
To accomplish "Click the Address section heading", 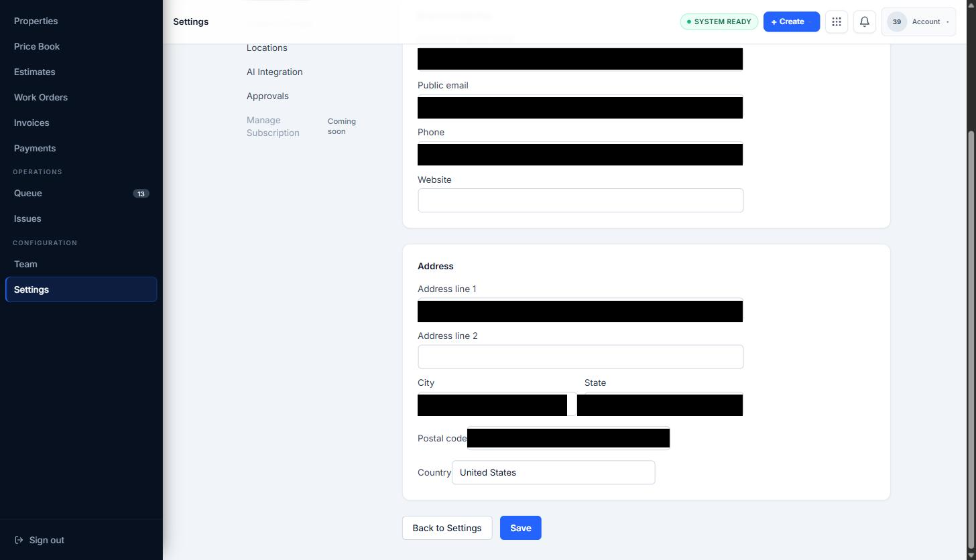I will (436, 266).
